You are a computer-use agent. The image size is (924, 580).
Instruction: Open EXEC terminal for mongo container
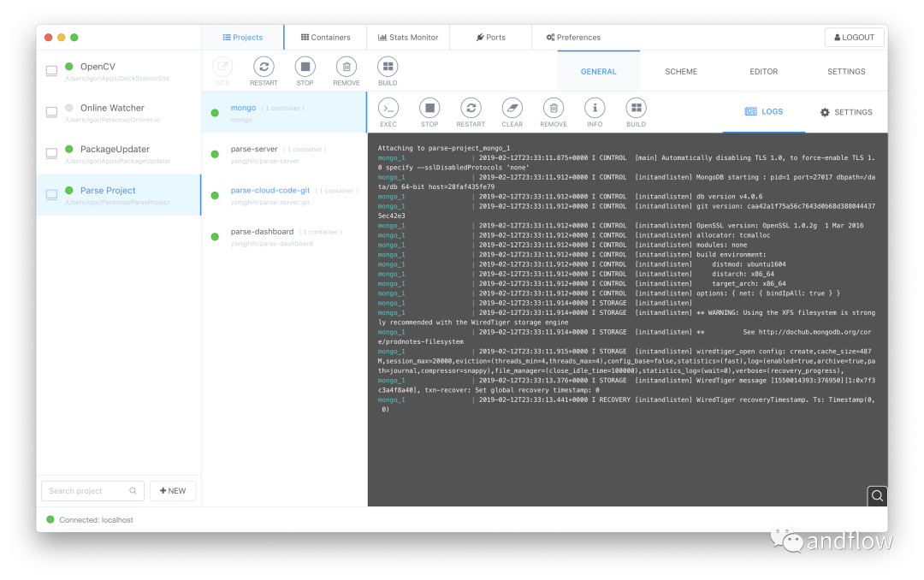(388, 108)
